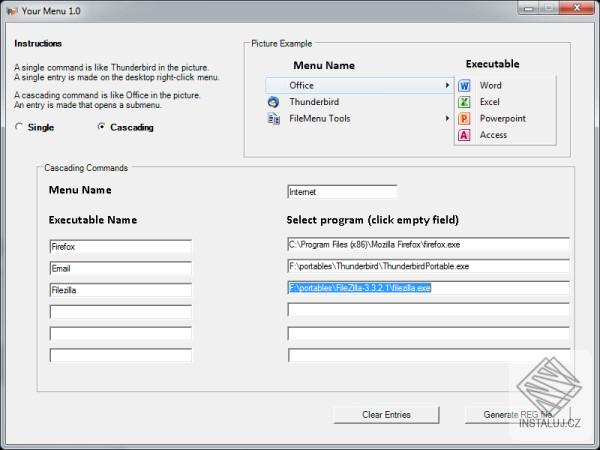Click the fifth empty program path field
Viewport: 600px width, 450px height.
point(428,333)
